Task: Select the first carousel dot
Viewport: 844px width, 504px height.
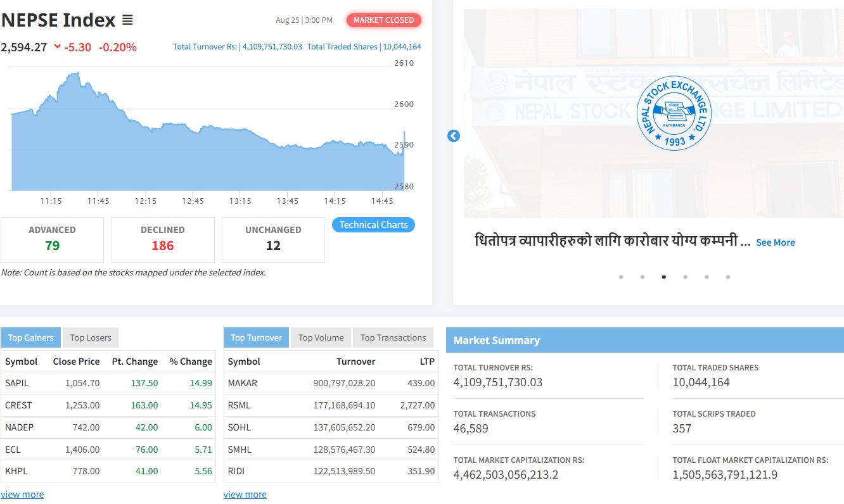Action: click(x=621, y=277)
